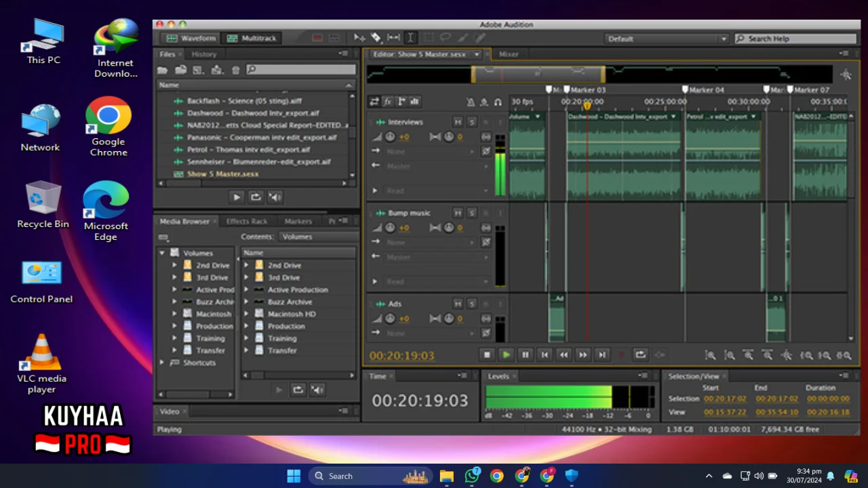Click Interviews track volume knob
This screenshot has height=488, width=868.
[x=390, y=137]
